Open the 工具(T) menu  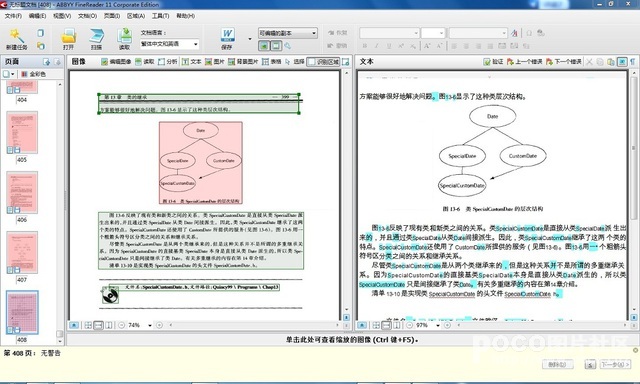[x=160, y=16]
